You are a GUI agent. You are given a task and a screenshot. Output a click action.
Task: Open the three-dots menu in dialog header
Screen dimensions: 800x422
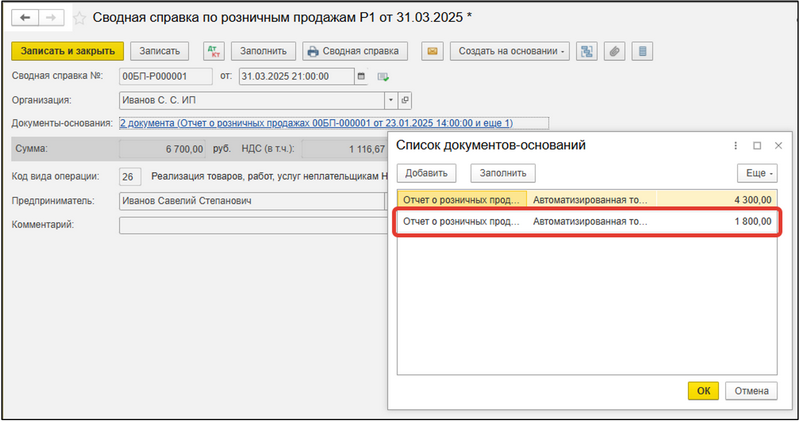[x=736, y=145]
